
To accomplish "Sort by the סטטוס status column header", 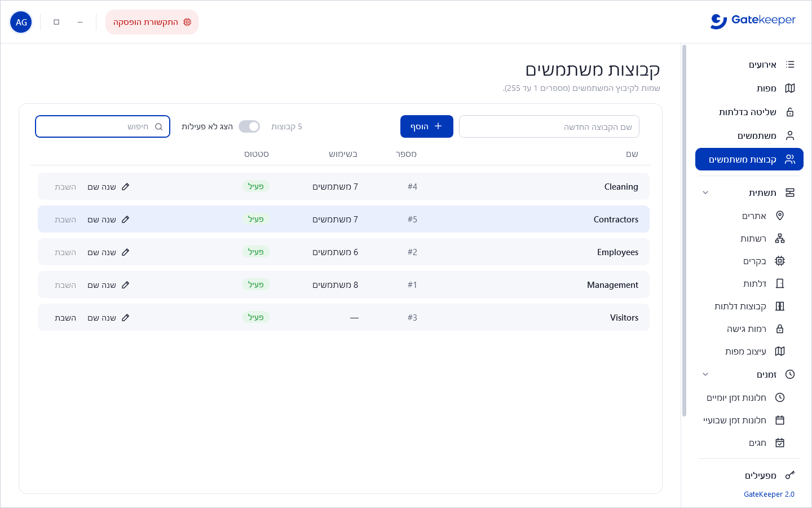I will (257, 154).
